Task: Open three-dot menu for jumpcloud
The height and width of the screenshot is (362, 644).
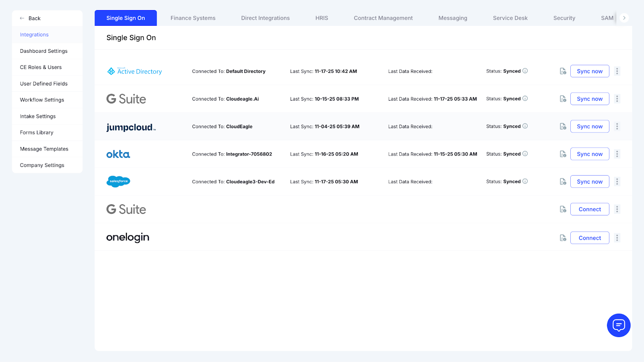Action: 617,126
